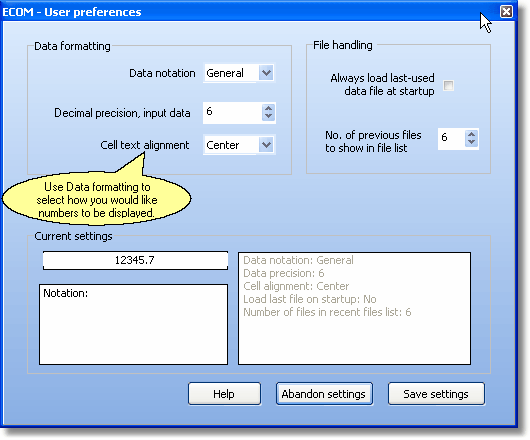Increase number of previous files spinner
Image resolution: width=530 pixels, height=440 pixels.
click(472, 134)
